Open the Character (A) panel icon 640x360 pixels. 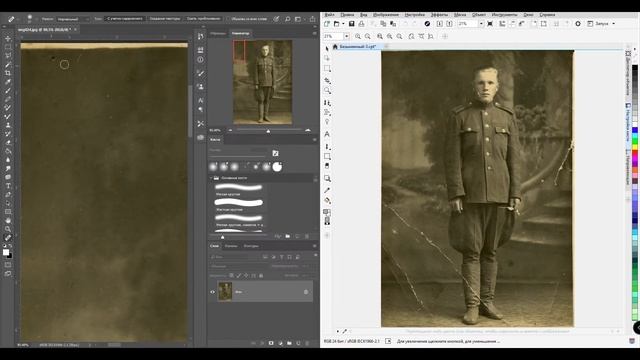[200, 100]
